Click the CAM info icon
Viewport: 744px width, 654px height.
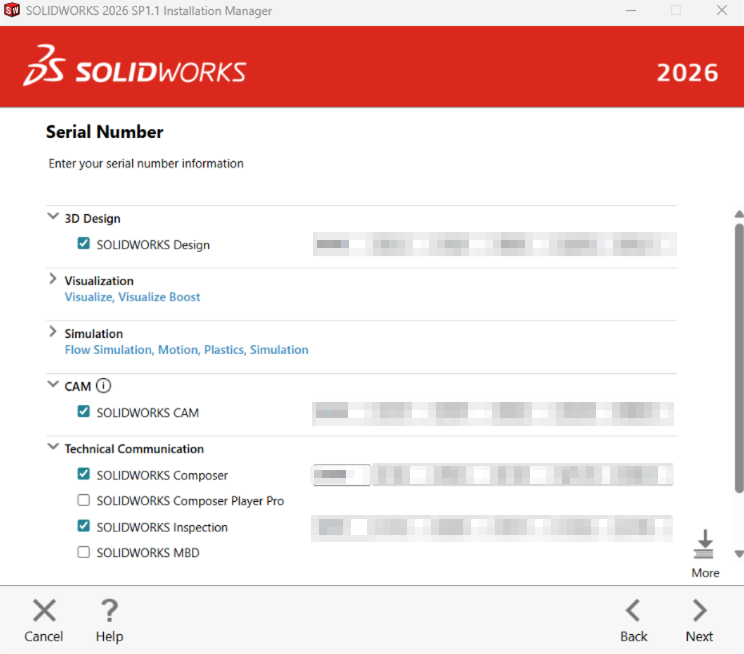(103, 386)
